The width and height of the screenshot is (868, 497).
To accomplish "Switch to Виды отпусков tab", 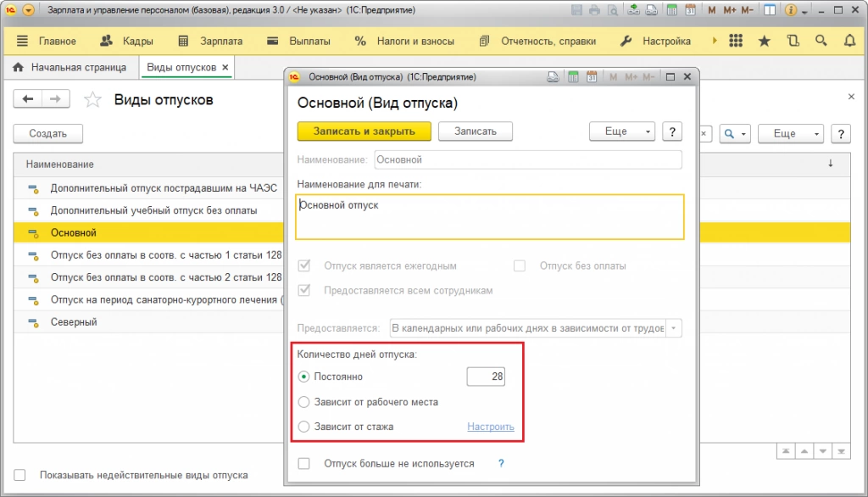I will tap(181, 67).
